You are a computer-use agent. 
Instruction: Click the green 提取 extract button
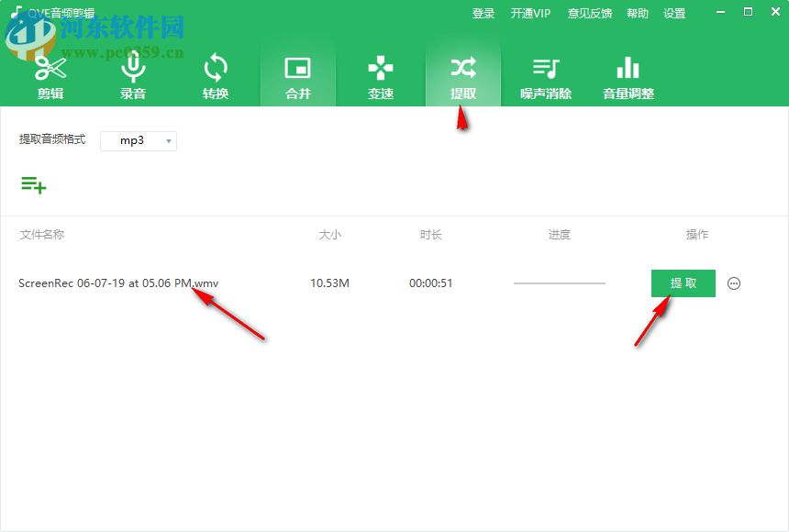coord(683,283)
